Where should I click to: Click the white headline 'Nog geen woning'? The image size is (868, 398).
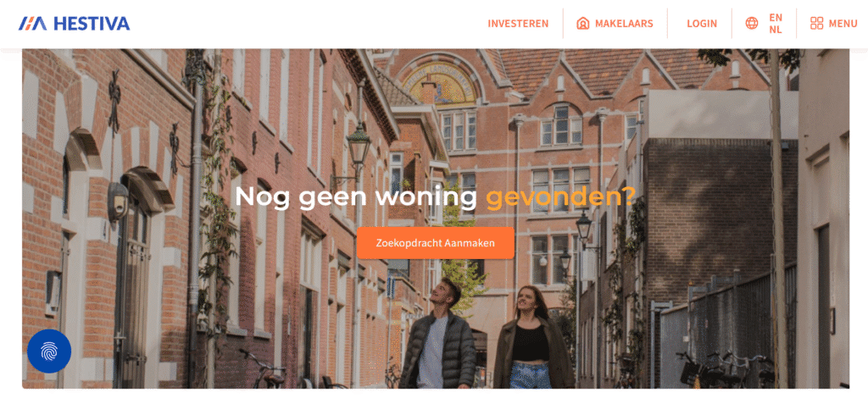(356, 196)
